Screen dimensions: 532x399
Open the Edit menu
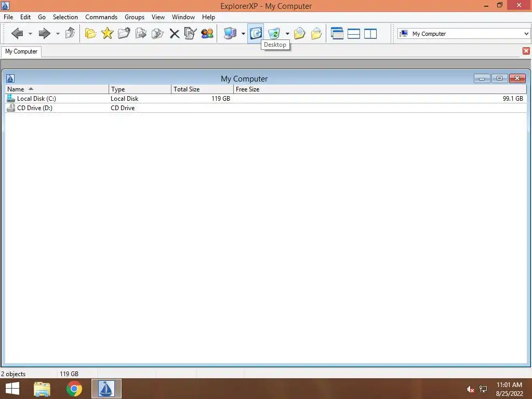click(x=25, y=17)
